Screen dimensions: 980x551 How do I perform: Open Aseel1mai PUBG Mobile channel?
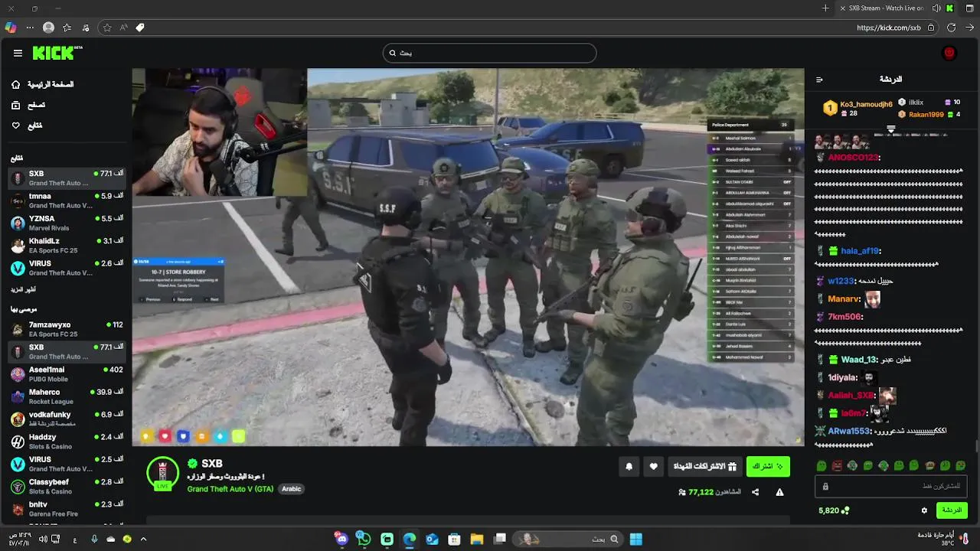tap(67, 374)
